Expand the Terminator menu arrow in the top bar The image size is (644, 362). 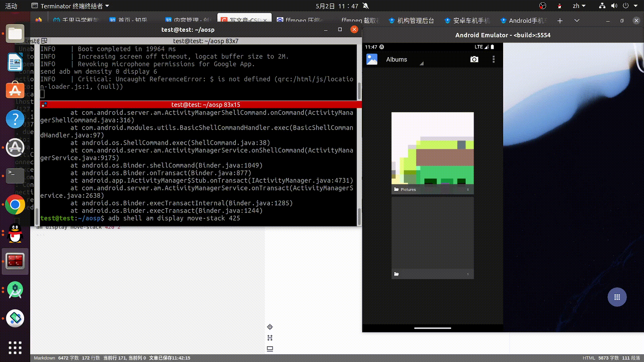[x=107, y=6]
